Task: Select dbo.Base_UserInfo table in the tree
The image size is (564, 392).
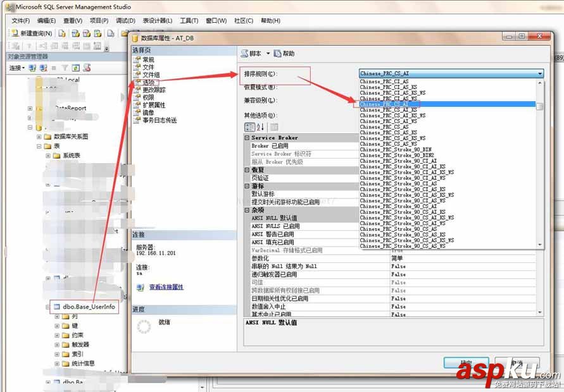Action: [89, 307]
